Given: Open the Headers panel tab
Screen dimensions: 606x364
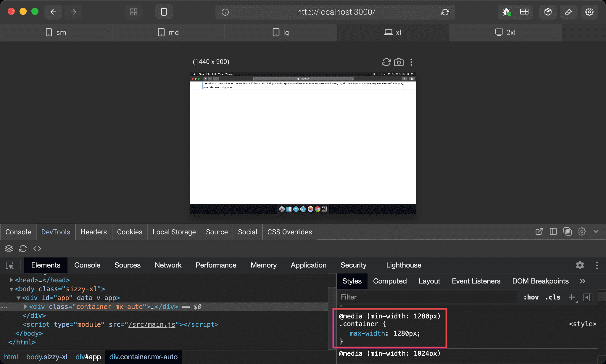Looking at the screenshot, I should [x=94, y=232].
